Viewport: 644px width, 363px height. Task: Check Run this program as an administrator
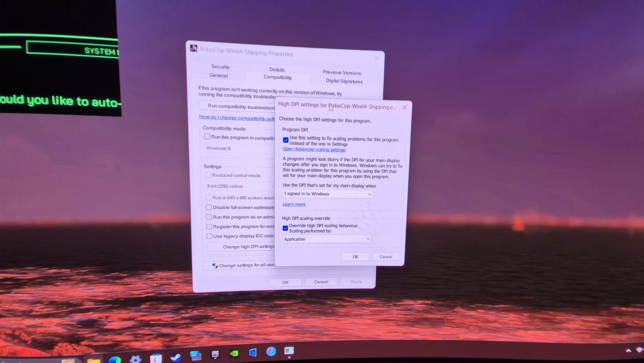point(209,217)
